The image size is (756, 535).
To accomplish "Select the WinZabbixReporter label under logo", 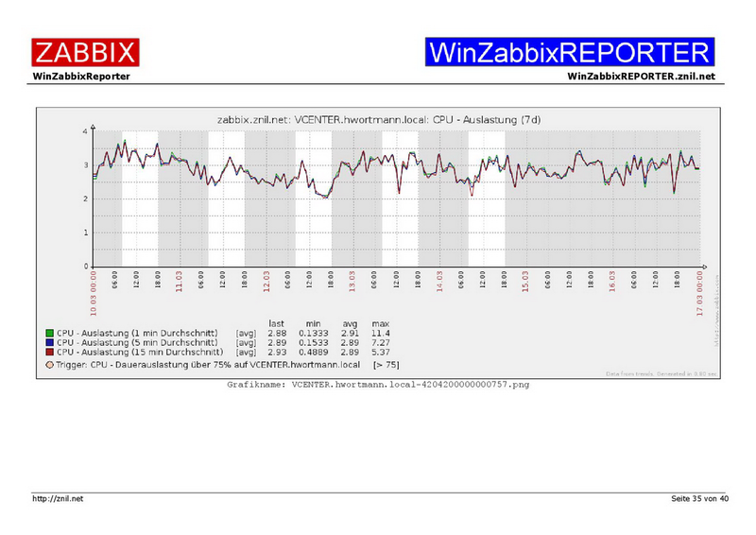I will pos(81,77).
